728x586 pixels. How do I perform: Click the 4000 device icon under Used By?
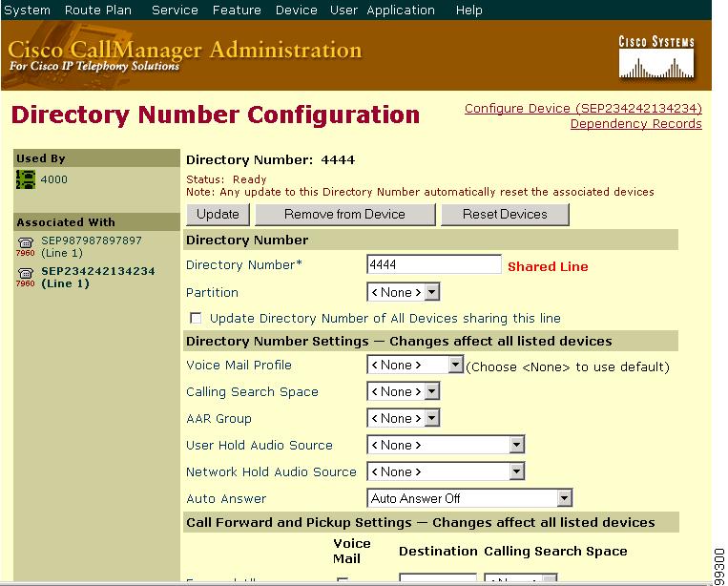tap(25, 179)
